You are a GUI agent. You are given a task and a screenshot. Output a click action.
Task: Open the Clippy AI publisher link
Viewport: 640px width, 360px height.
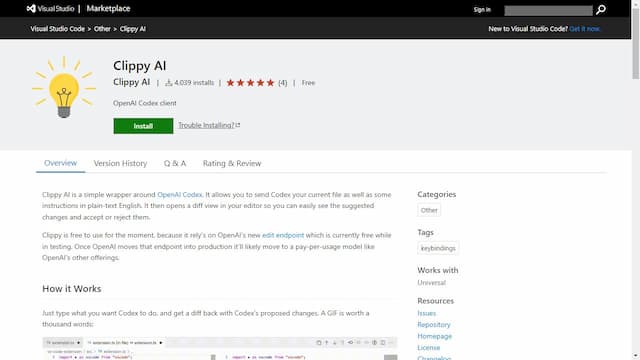pos(131,82)
